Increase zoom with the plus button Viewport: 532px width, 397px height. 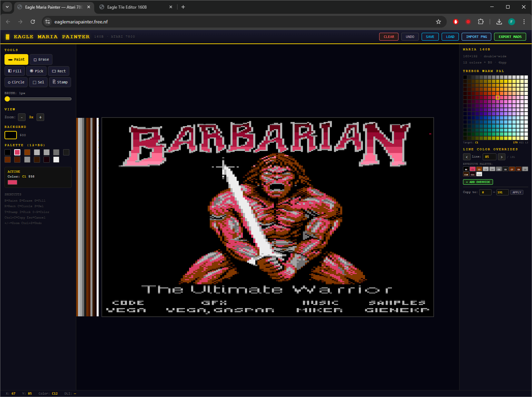pyautogui.click(x=40, y=118)
